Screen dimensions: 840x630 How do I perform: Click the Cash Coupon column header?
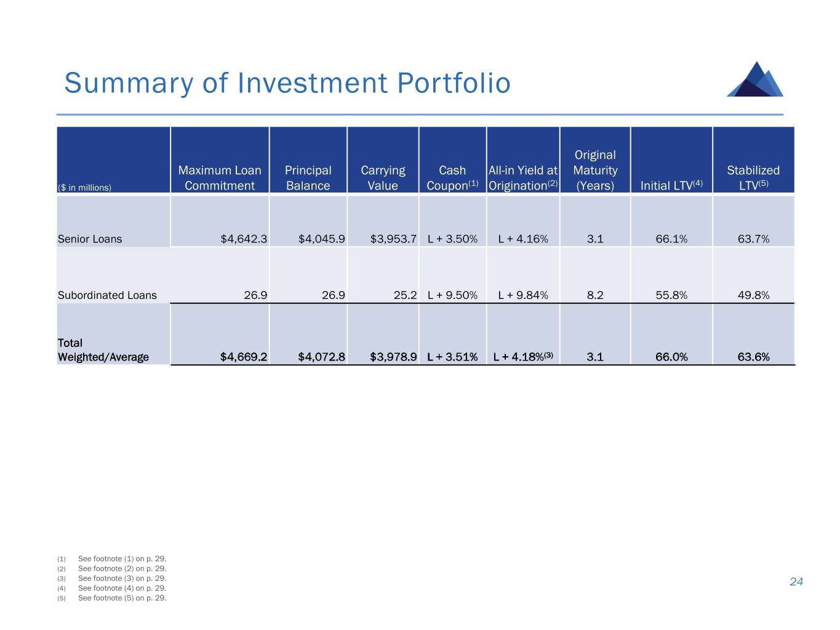point(452,178)
